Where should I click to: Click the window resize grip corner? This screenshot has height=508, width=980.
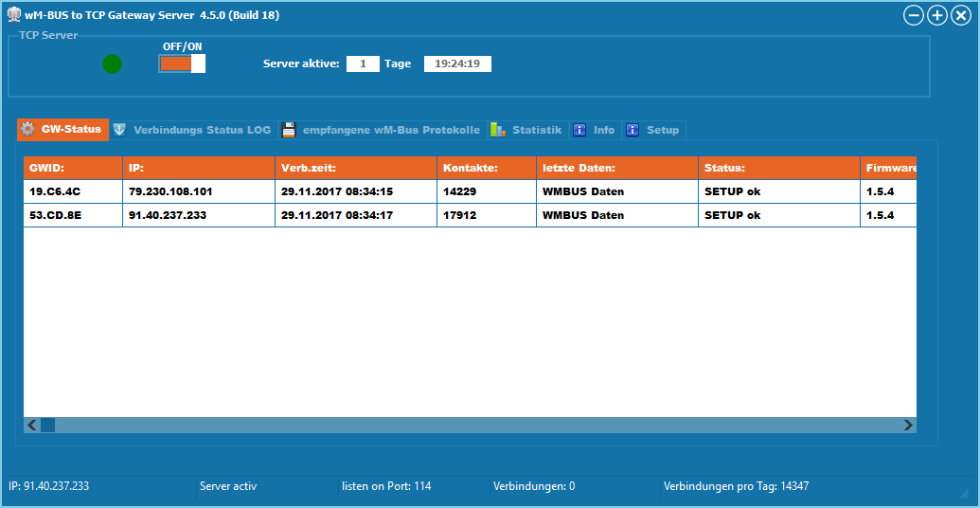pos(963,494)
